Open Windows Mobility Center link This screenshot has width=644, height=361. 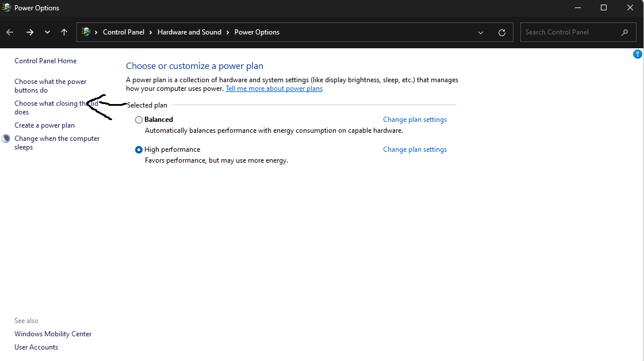(53, 334)
